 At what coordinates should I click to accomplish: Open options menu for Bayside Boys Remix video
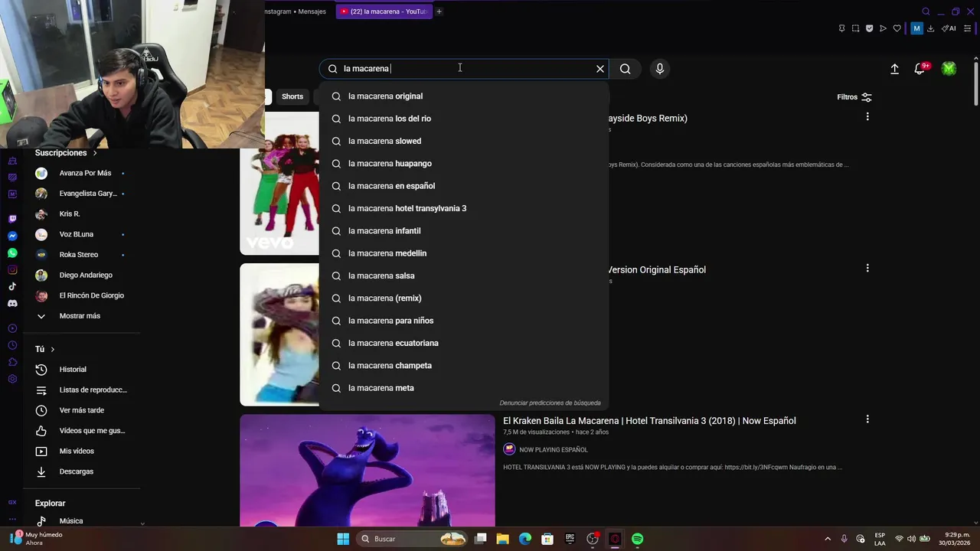click(867, 116)
